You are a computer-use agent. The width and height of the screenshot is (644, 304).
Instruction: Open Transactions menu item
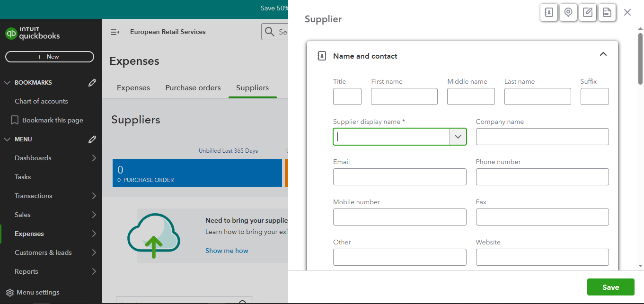(x=34, y=196)
